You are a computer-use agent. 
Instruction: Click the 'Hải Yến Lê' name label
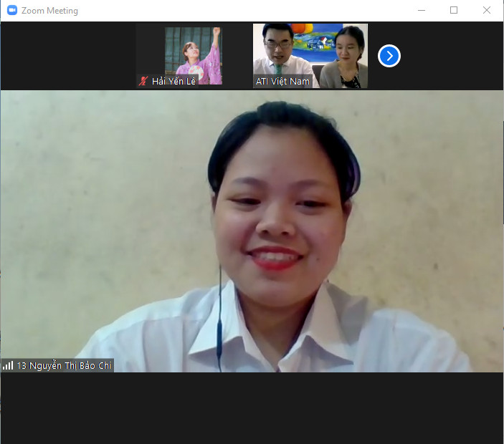pyautogui.click(x=173, y=81)
